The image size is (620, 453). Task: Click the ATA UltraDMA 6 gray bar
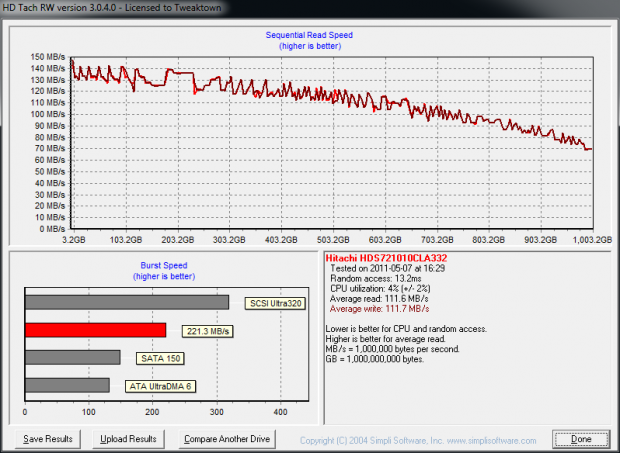pyautogui.click(x=67, y=385)
